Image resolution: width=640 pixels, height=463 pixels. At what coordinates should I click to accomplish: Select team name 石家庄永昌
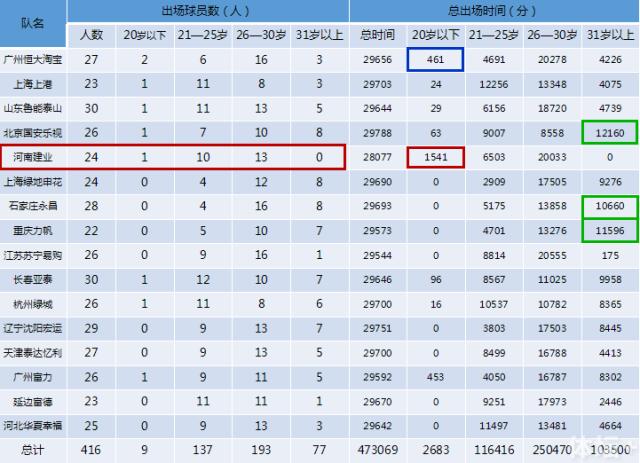(x=33, y=206)
